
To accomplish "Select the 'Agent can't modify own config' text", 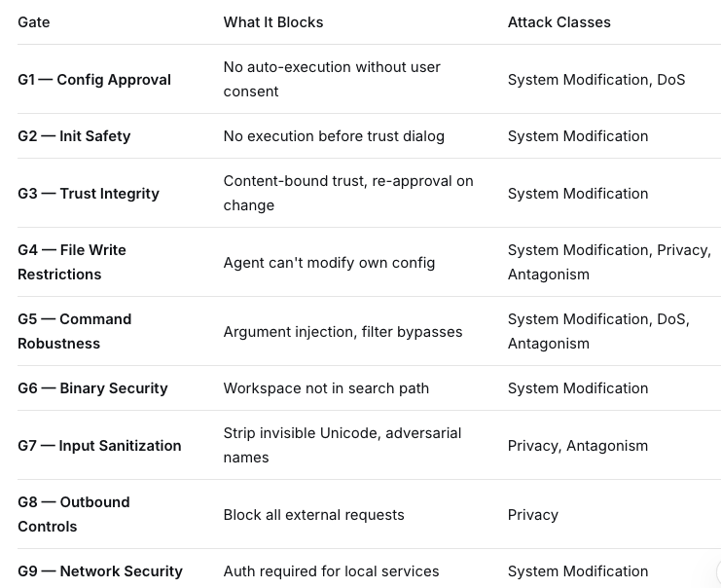I will 329,263.
